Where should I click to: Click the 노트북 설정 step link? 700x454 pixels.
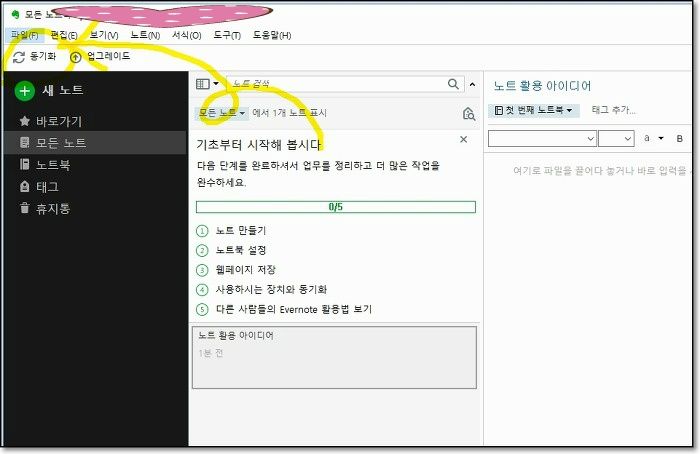[241, 250]
